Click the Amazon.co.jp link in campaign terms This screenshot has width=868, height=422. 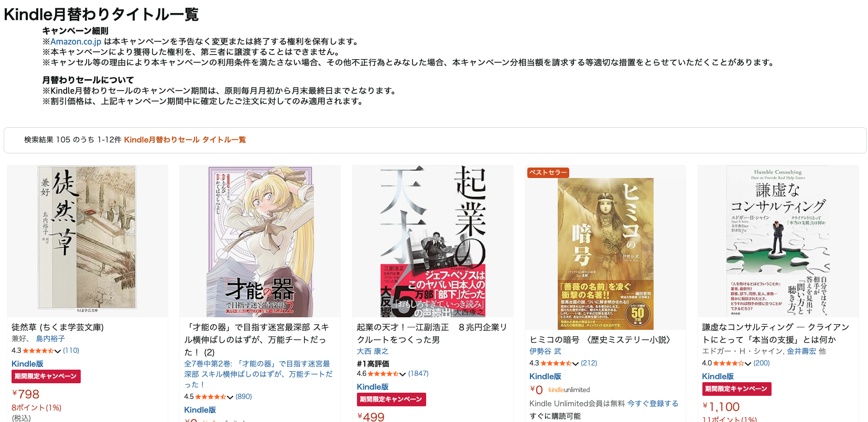click(76, 41)
